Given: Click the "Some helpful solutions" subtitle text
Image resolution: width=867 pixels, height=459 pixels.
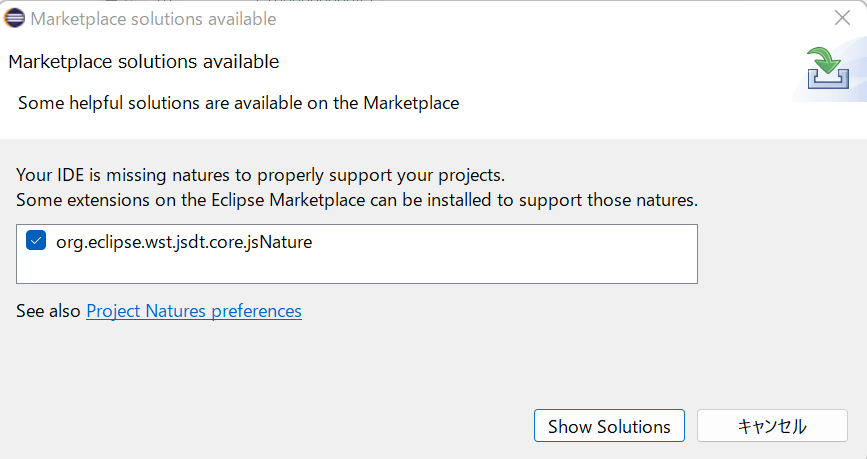Looking at the screenshot, I should (x=238, y=103).
